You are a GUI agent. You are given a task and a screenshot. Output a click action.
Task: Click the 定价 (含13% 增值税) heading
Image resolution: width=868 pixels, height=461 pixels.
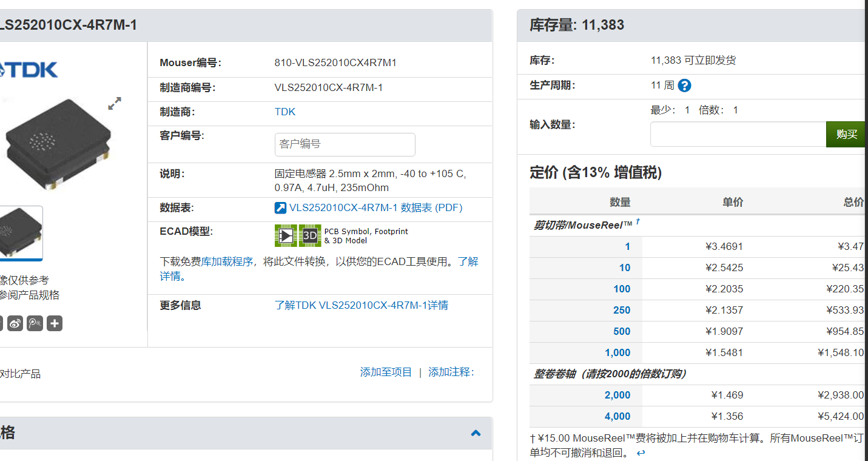(x=596, y=173)
